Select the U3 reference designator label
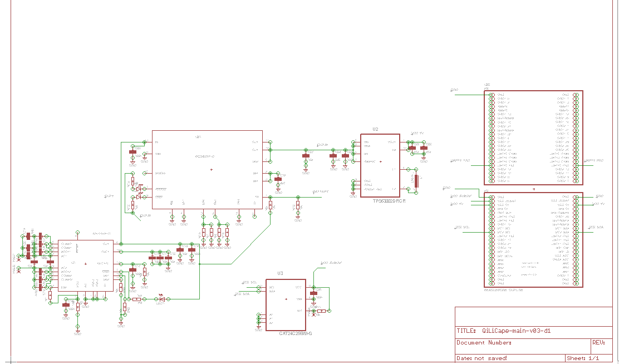619x364 pixels. point(280,274)
